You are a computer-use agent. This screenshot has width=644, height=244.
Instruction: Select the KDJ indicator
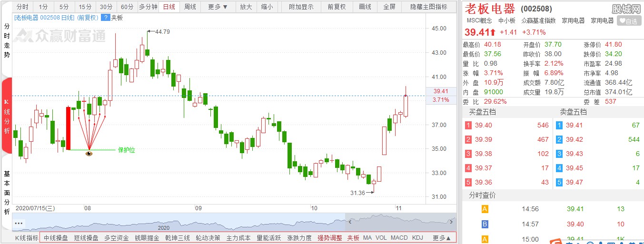(x=417, y=238)
